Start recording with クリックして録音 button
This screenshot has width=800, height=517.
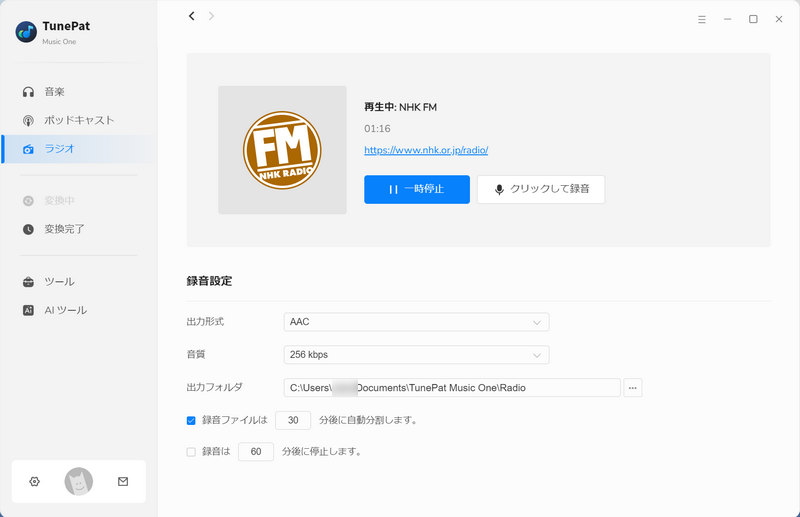point(541,189)
